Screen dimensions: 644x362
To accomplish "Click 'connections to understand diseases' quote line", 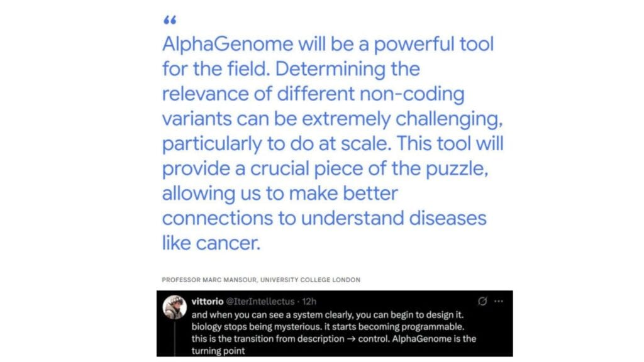I will point(324,218).
